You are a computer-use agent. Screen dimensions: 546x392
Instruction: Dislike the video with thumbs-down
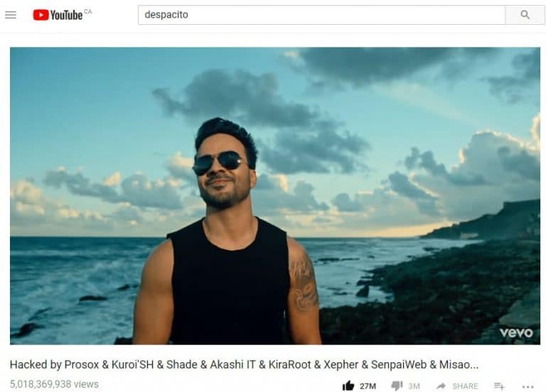(397, 386)
